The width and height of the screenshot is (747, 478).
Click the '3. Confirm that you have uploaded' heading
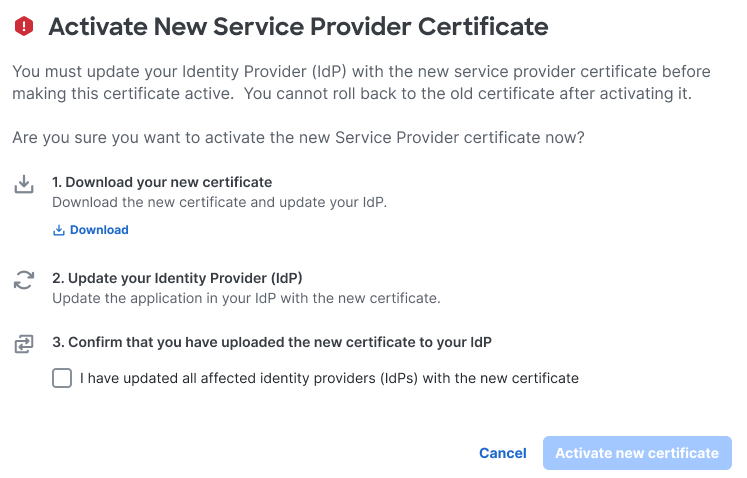click(272, 342)
